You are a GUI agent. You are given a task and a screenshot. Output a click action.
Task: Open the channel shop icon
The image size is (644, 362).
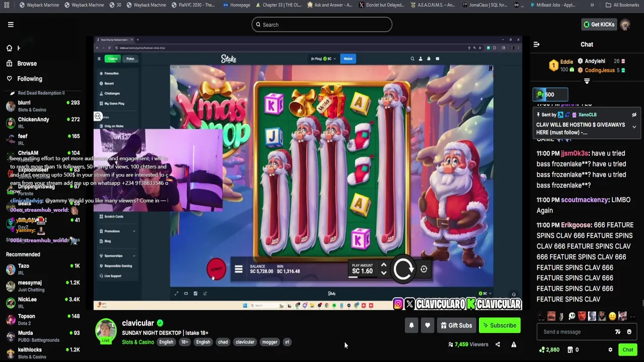[x=570, y=350]
